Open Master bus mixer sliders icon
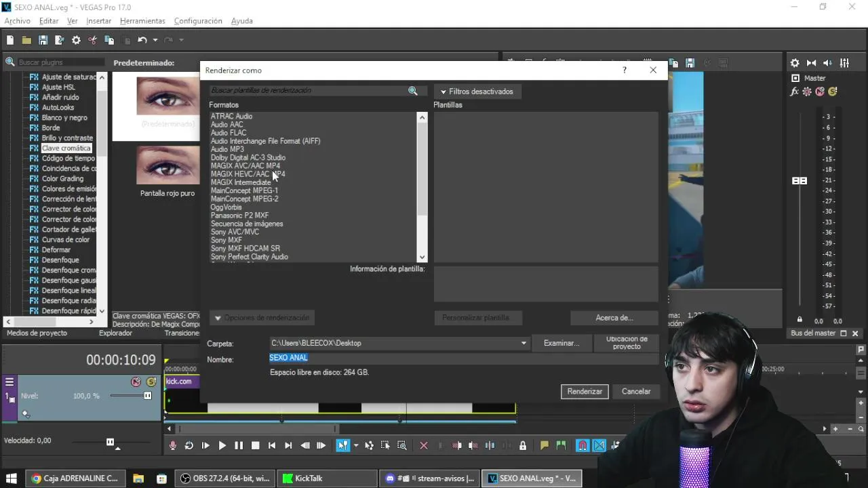868x488 pixels. click(844, 63)
